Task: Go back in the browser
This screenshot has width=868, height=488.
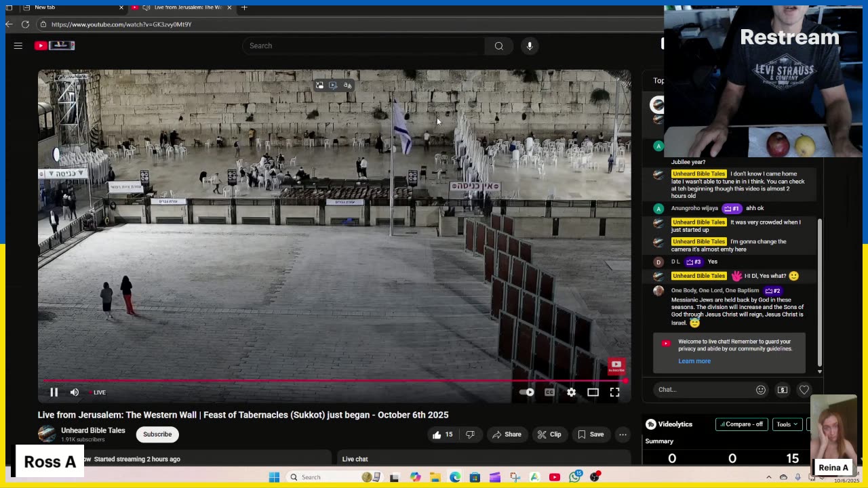Action: [x=9, y=24]
